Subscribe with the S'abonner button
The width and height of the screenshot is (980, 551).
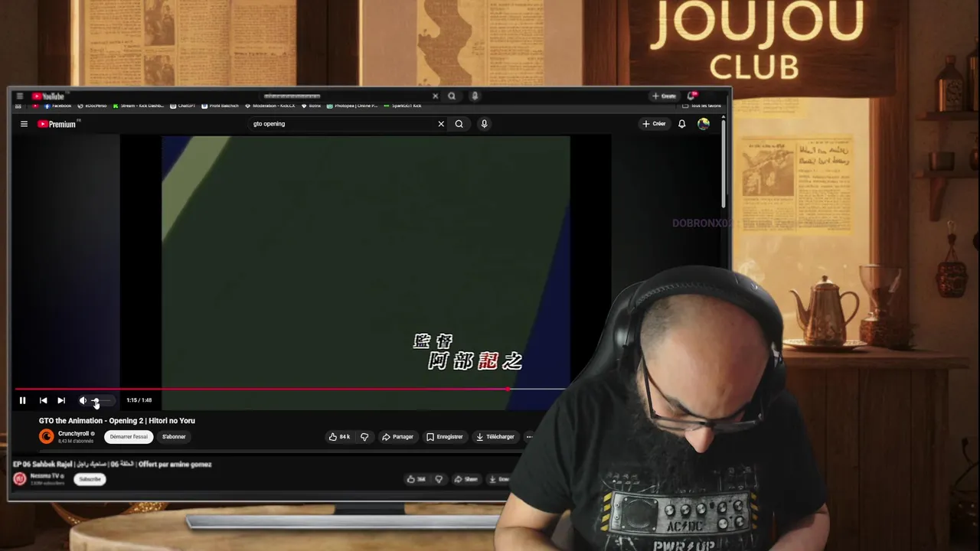[x=174, y=437]
